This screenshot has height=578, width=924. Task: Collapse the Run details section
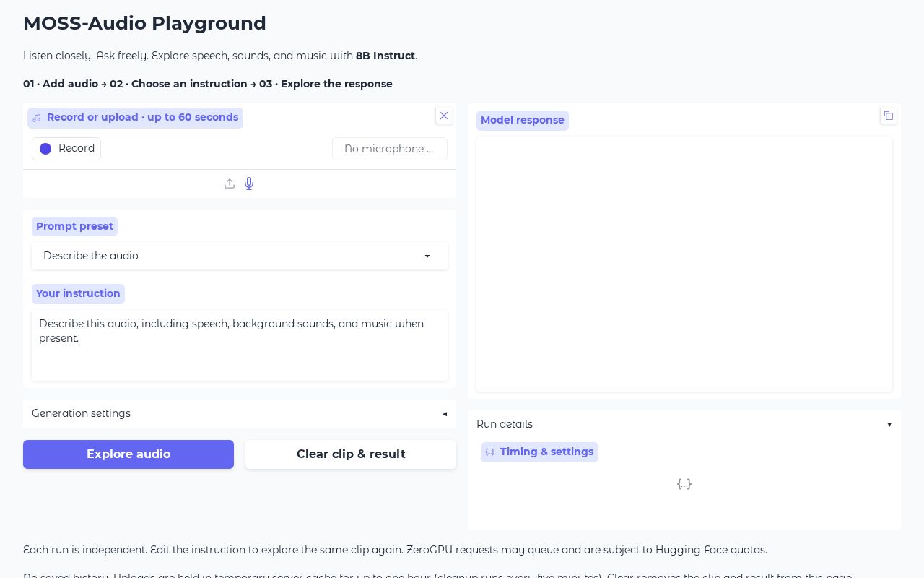pos(684,424)
